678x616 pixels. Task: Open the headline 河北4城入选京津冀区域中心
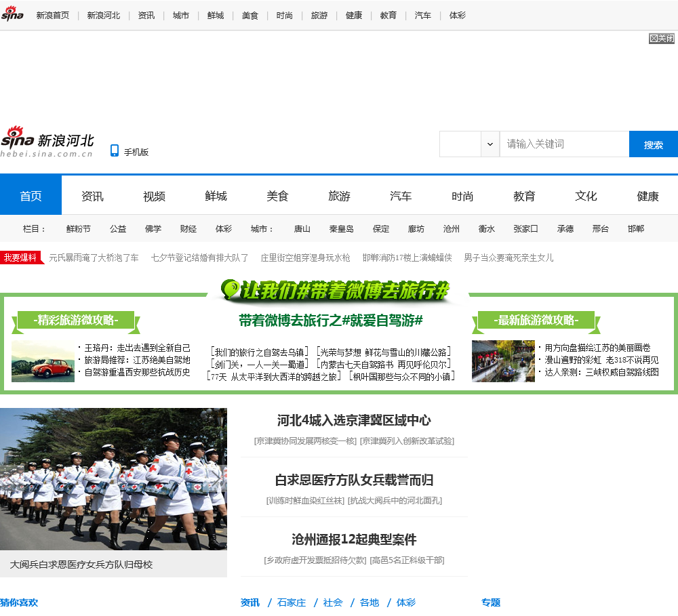click(354, 420)
